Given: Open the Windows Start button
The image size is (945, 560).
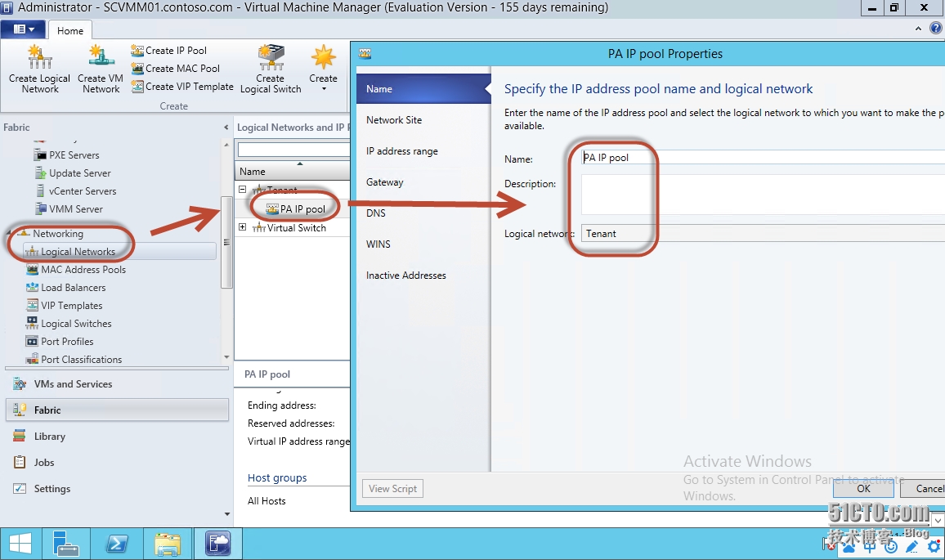Looking at the screenshot, I should coord(20,544).
